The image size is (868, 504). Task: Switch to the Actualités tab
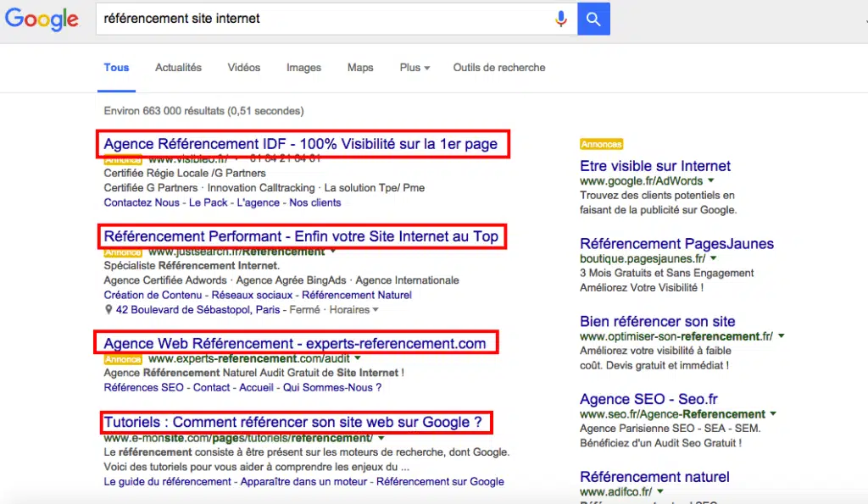click(x=178, y=67)
